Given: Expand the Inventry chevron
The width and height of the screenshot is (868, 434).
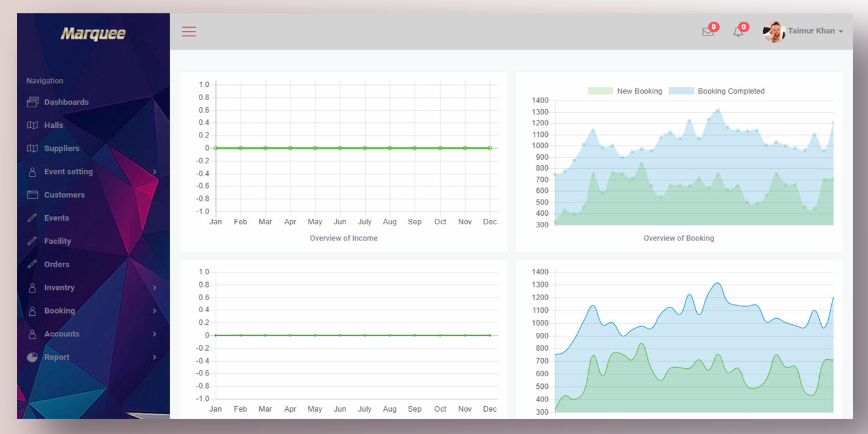Looking at the screenshot, I should click(x=154, y=288).
